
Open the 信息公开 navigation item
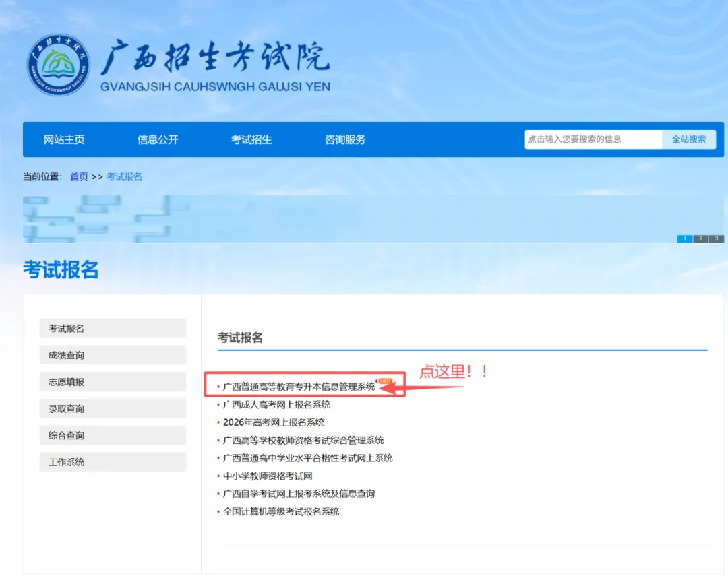click(158, 139)
